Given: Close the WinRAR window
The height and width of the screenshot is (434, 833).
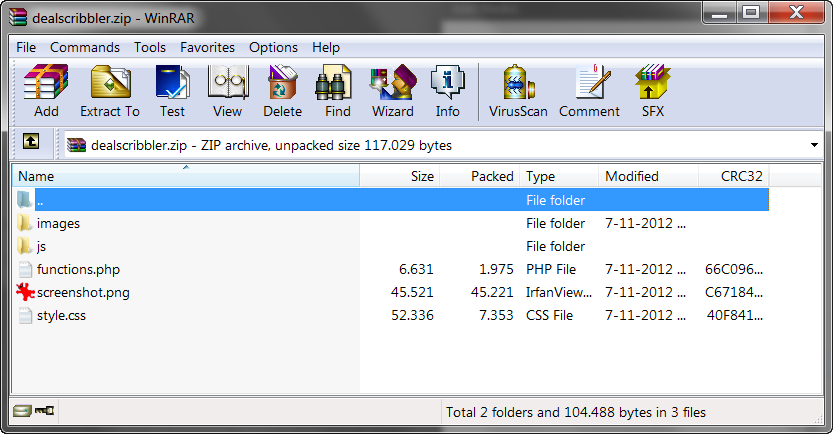Looking at the screenshot, I should pyautogui.click(x=796, y=13).
